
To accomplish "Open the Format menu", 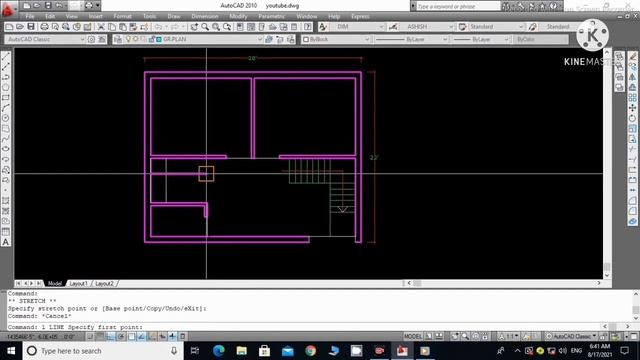I will (x=122, y=16).
